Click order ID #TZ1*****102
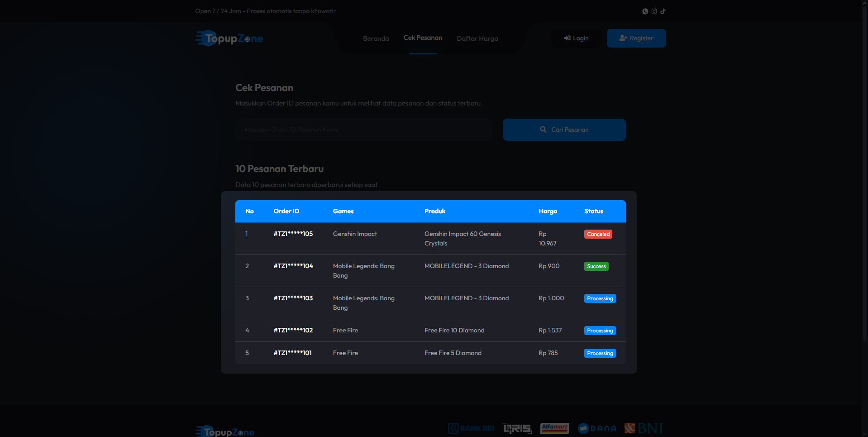 click(293, 330)
